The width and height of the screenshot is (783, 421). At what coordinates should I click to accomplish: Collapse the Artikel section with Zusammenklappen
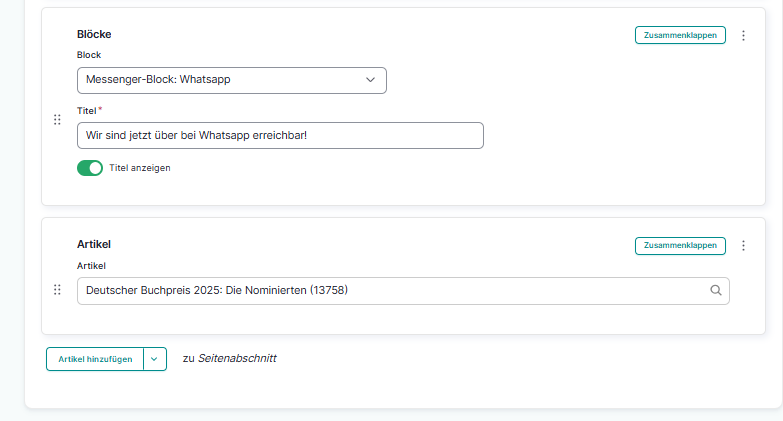coord(680,245)
